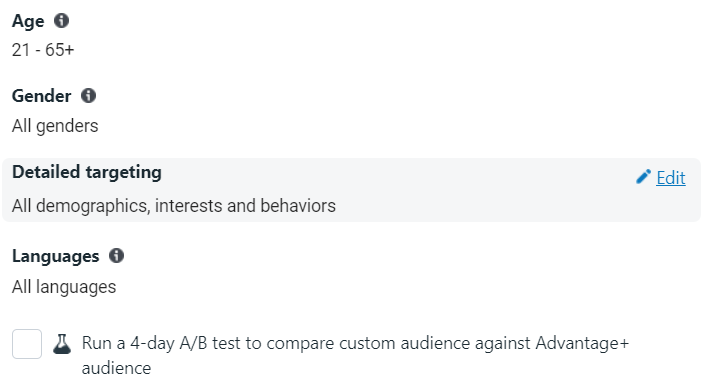The image size is (707, 391).
Task: Click the Languages heading label
Action: point(55,257)
